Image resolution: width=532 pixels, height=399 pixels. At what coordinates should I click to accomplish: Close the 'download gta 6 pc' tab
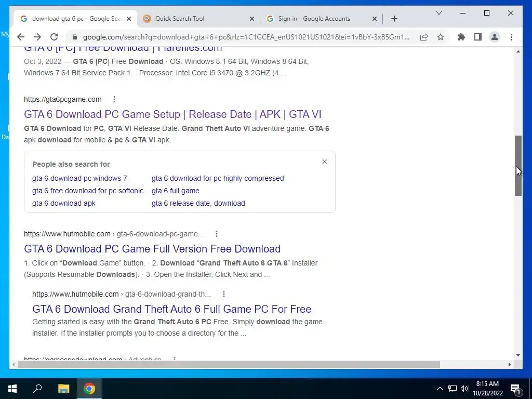129,19
